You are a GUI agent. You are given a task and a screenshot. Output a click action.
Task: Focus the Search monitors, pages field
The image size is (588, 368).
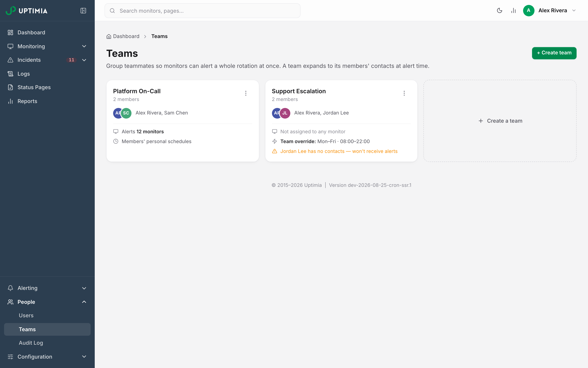[202, 11]
